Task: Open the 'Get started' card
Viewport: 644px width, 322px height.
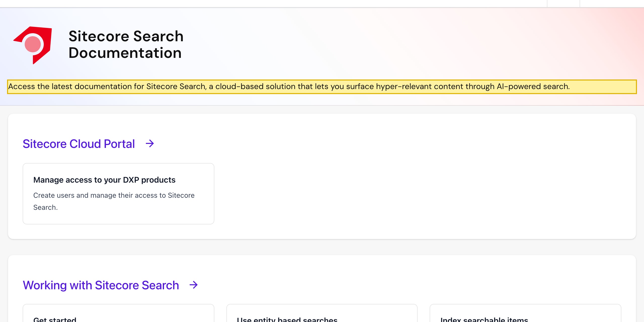Action: coord(118,313)
